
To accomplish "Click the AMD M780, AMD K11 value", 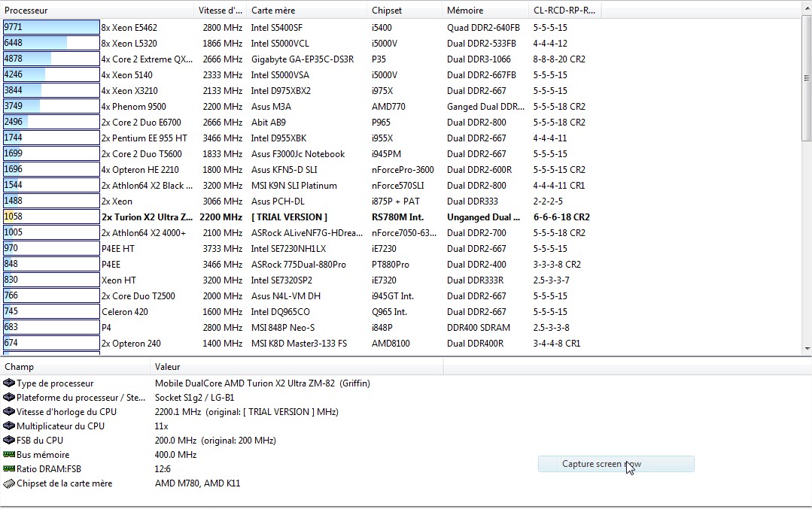I will pos(197,483).
